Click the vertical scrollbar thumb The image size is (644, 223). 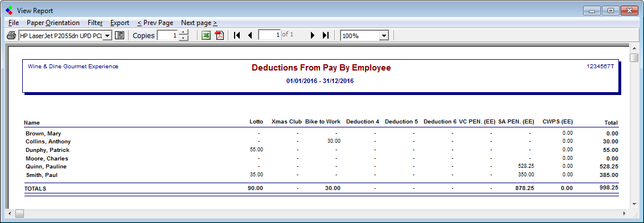click(634, 57)
